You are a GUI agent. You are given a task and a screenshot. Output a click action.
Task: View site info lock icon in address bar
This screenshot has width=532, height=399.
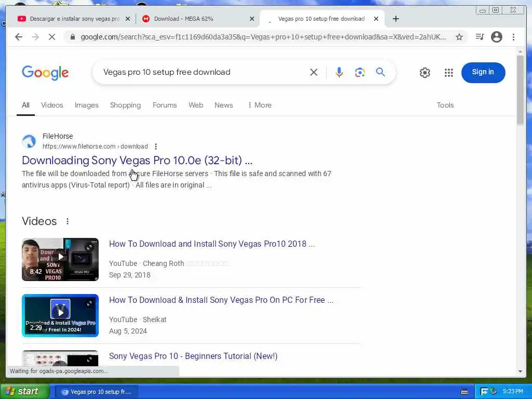click(72, 37)
